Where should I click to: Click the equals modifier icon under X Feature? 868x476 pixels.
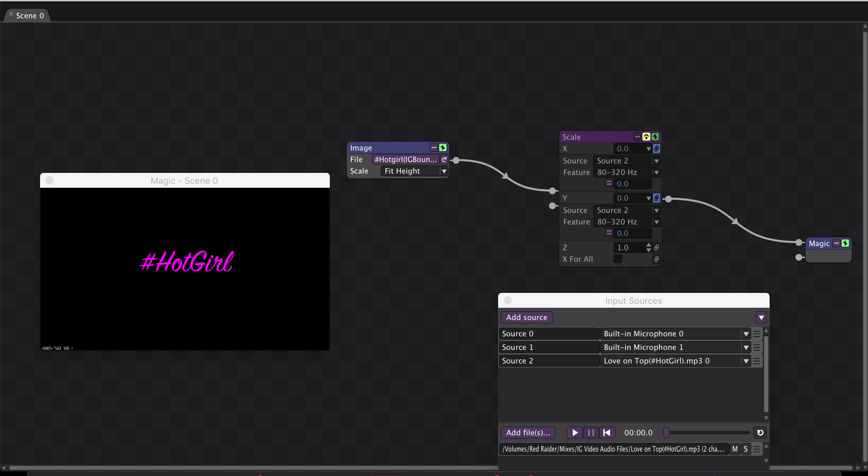(x=609, y=183)
